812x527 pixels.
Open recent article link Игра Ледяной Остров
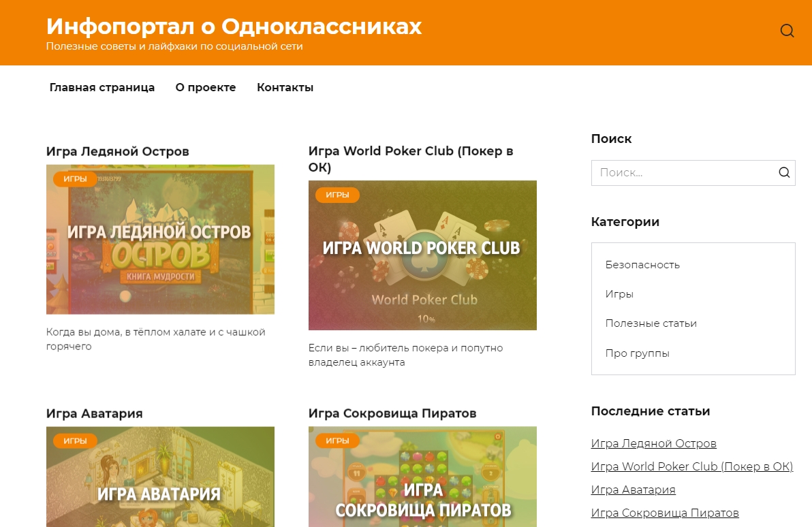(653, 444)
